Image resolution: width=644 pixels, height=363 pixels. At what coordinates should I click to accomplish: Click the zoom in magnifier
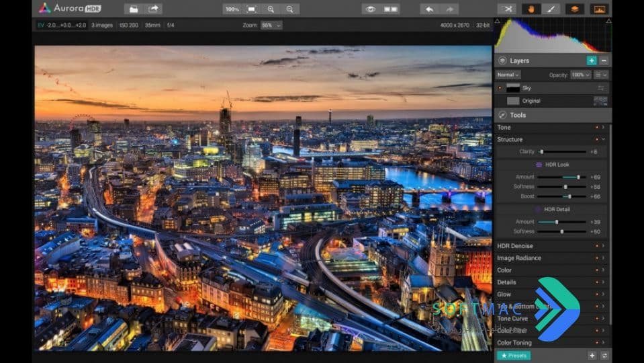pyautogui.click(x=271, y=9)
